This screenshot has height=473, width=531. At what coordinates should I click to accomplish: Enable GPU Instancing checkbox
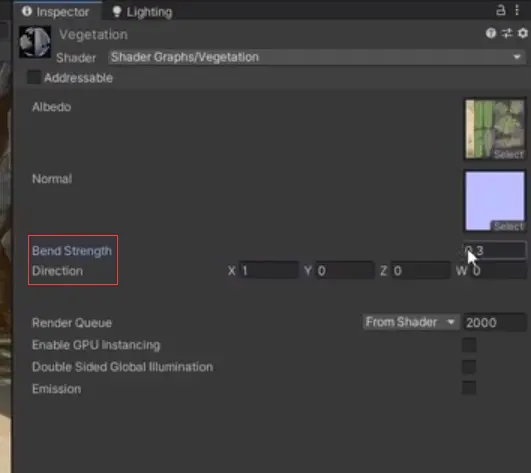point(469,345)
